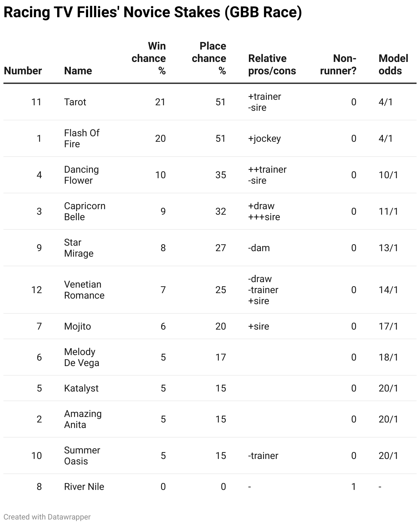Click the Number column header

[x=23, y=71]
